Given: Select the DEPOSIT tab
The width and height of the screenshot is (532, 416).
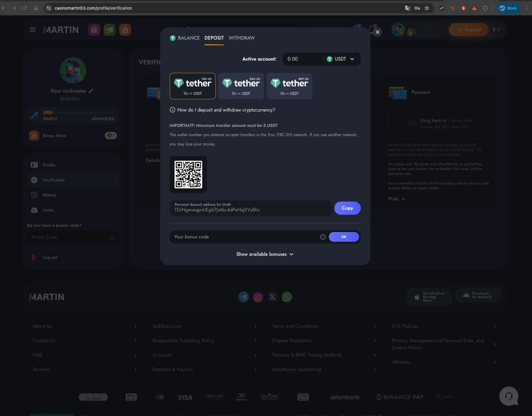Looking at the screenshot, I should coord(214,38).
